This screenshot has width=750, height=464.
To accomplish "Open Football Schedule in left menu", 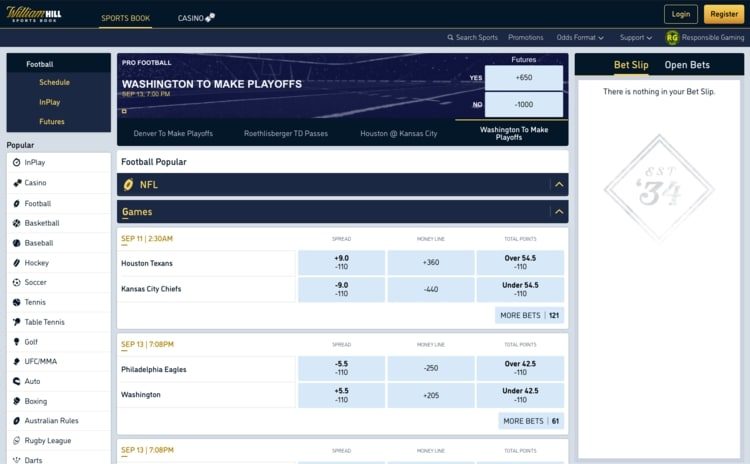I will (55, 82).
